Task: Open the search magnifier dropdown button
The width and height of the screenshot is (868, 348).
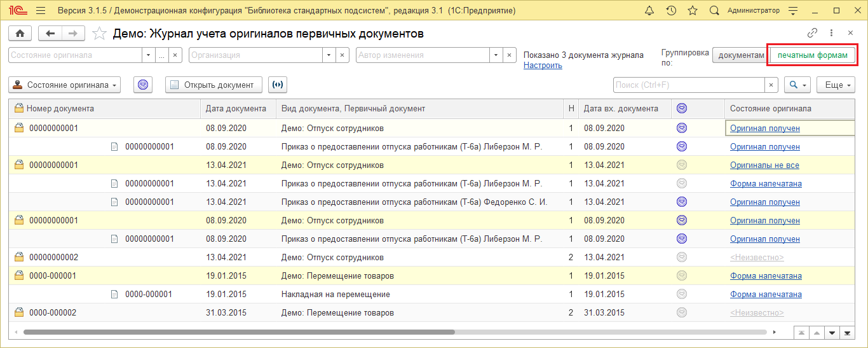Action: (x=797, y=85)
